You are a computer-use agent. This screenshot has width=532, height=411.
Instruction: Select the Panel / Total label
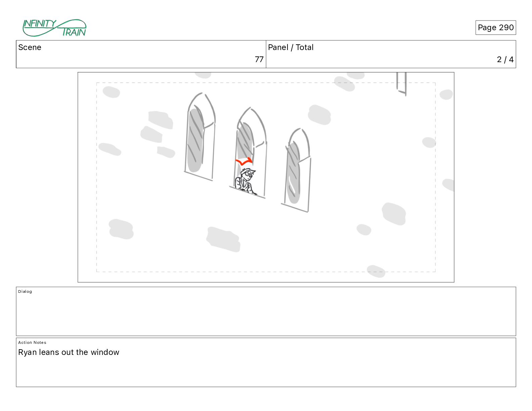[x=291, y=47]
